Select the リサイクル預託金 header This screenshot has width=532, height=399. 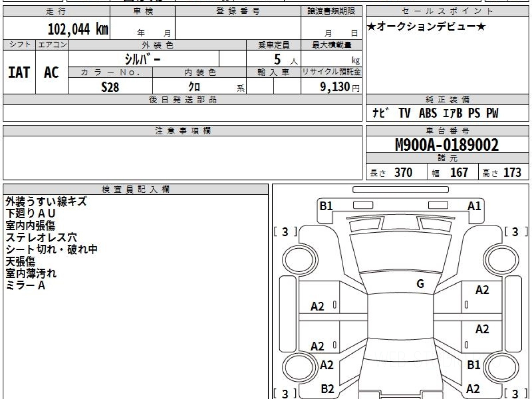[x=331, y=72]
